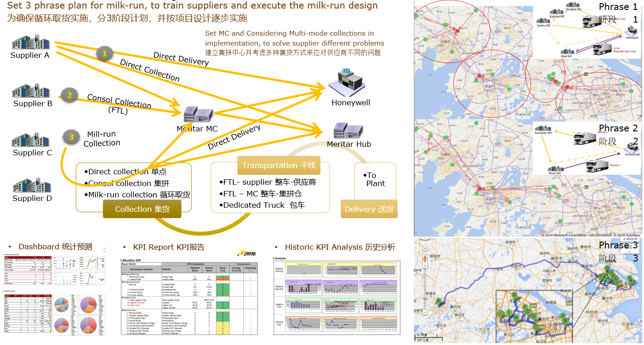Click the Supplier B building icon
Screen dimensions: 644x345
[x=30, y=91]
